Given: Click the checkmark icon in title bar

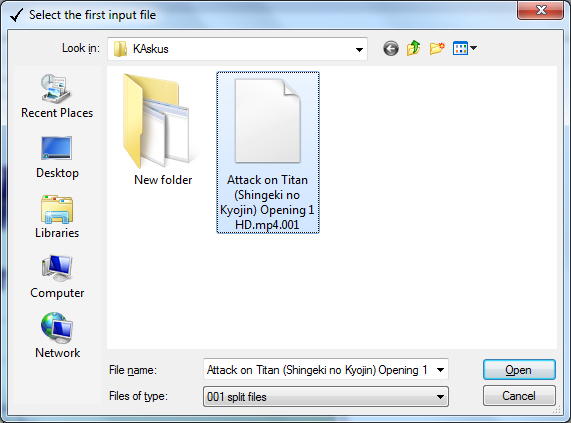Looking at the screenshot, I should pyautogui.click(x=16, y=15).
